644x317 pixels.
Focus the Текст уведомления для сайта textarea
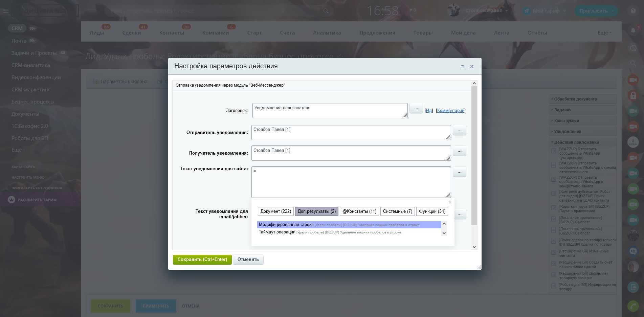coord(351,182)
